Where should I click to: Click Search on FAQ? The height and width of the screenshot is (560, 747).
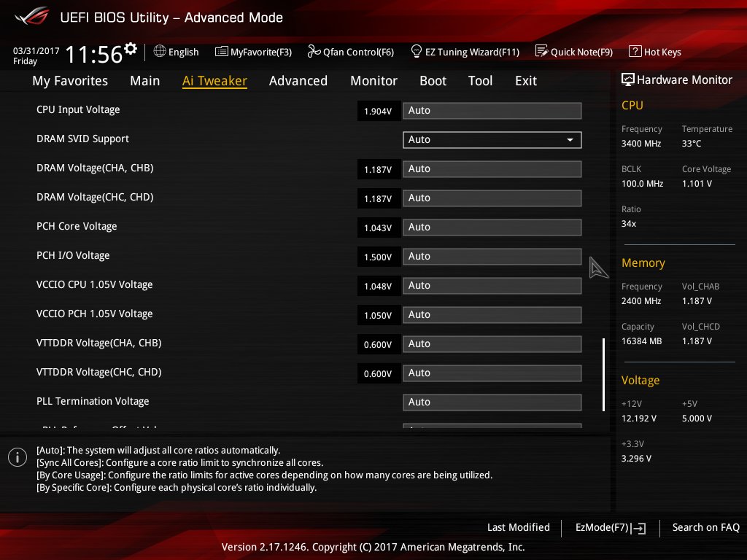click(705, 527)
